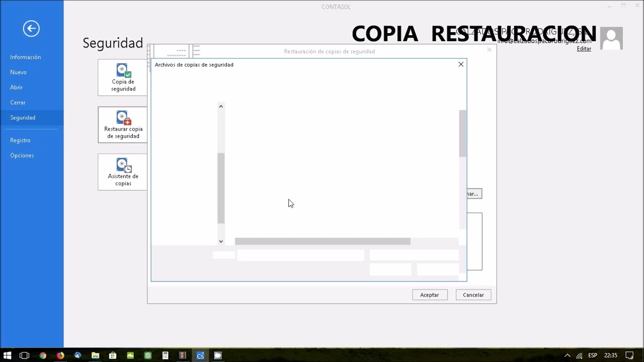This screenshot has width=644, height=362.
Task: Click Restaurar copia de seguridad tile
Action: click(x=123, y=125)
